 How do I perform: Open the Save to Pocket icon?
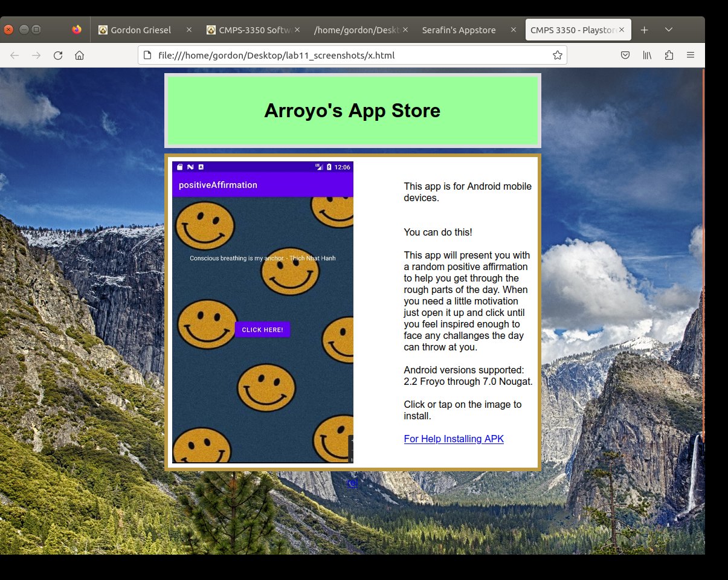[625, 56]
